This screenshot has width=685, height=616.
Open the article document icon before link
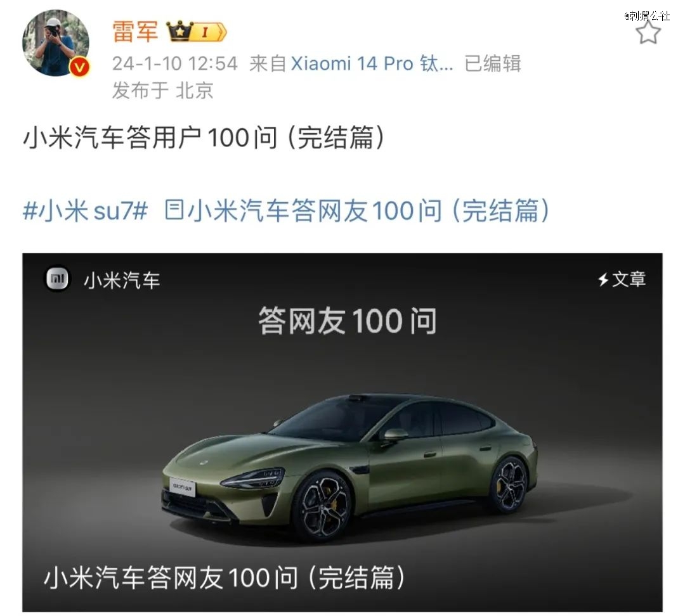click(174, 210)
